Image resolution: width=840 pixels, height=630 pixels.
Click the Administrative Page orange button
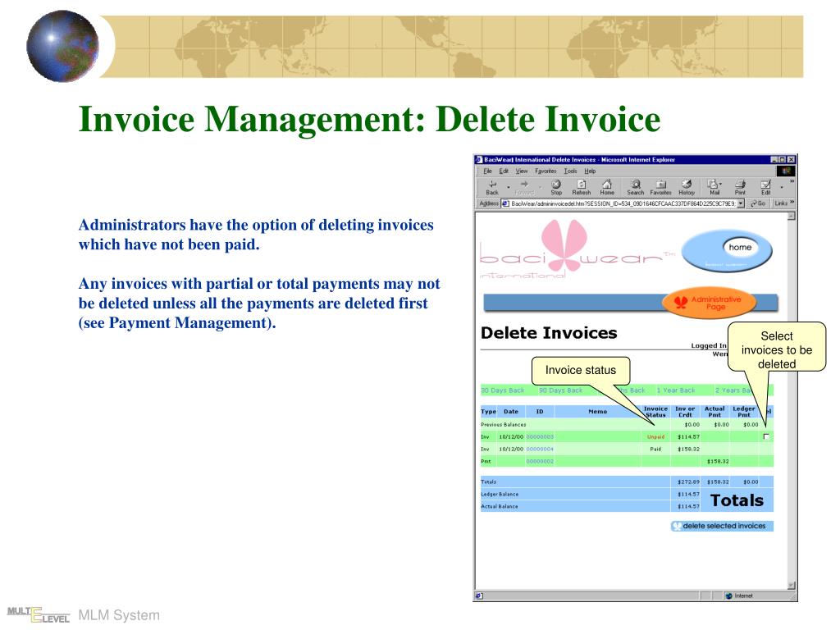tap(710, 304)
